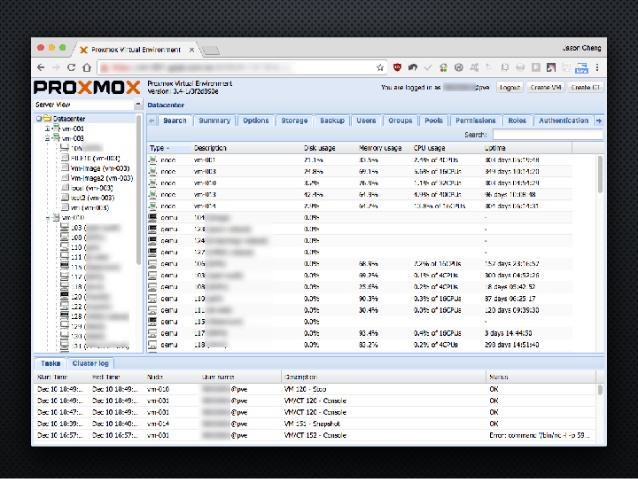Image resolution: width=638 pixels, height=479 pixels.
Task: Click the qemu icon in the 124 row
Action: 153,241
